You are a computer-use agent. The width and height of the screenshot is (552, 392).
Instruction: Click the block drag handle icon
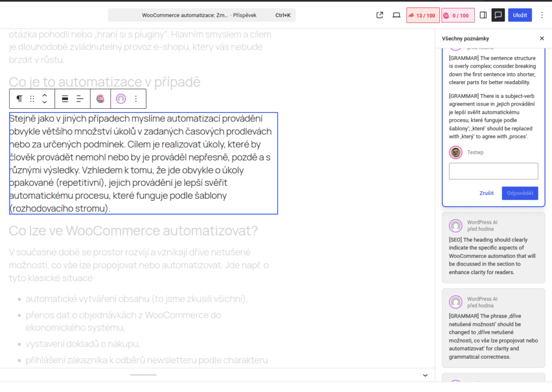[32, 99]
